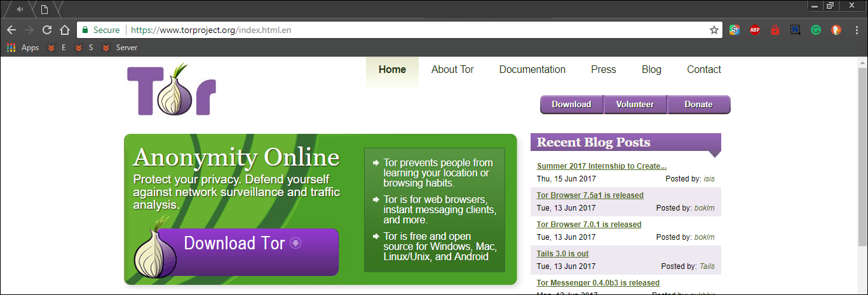
Task: Click the purple Download button
Action: (x=571, y=105)
